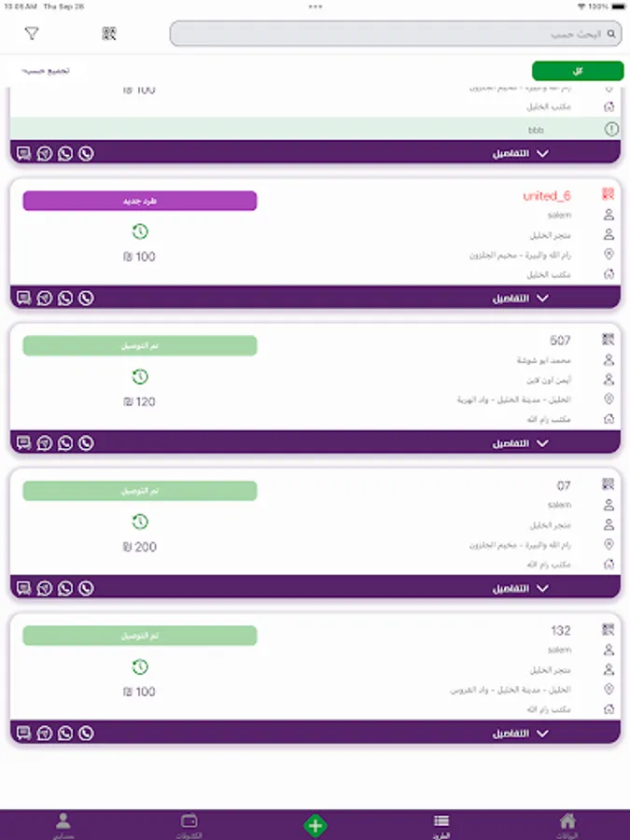Tap the QR code icon next to 132
630x840 pixels.
pos(608,629)
